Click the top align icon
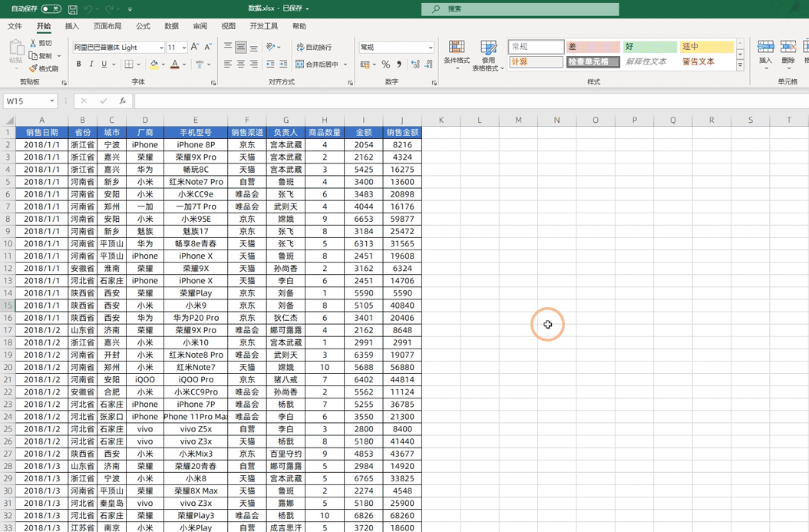The height and width of the screenshot is (532, 809). pyautogui.click(x=228, y=47)
